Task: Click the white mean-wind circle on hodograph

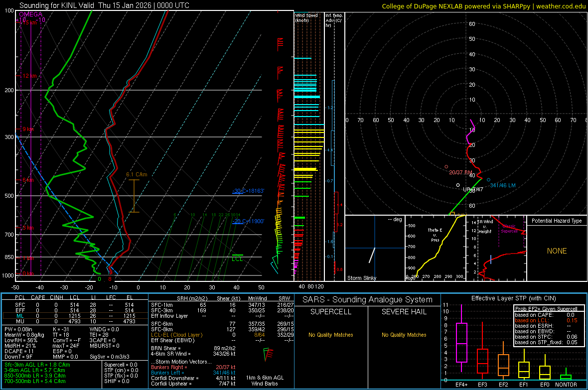Action: 458,185
